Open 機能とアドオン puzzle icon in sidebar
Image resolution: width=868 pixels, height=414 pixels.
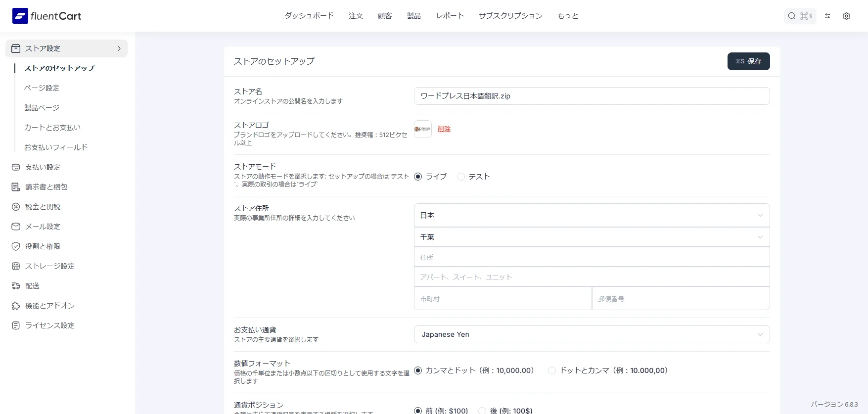(x=16, y=306)
